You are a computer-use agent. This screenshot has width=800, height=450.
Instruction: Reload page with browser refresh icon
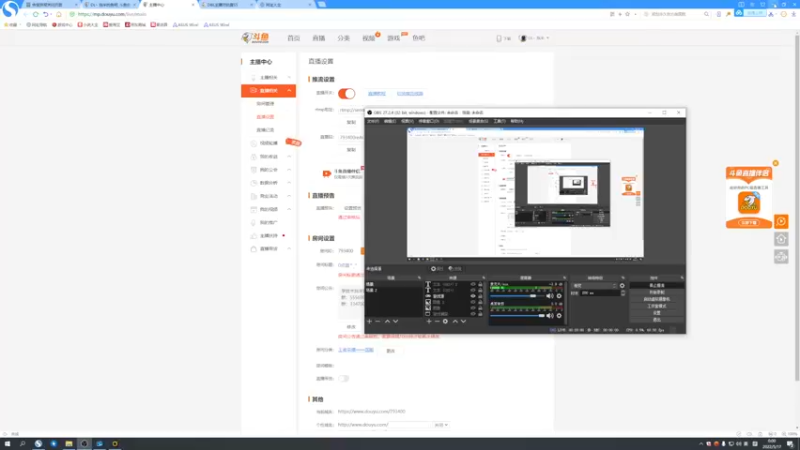(x=36, y=14)
